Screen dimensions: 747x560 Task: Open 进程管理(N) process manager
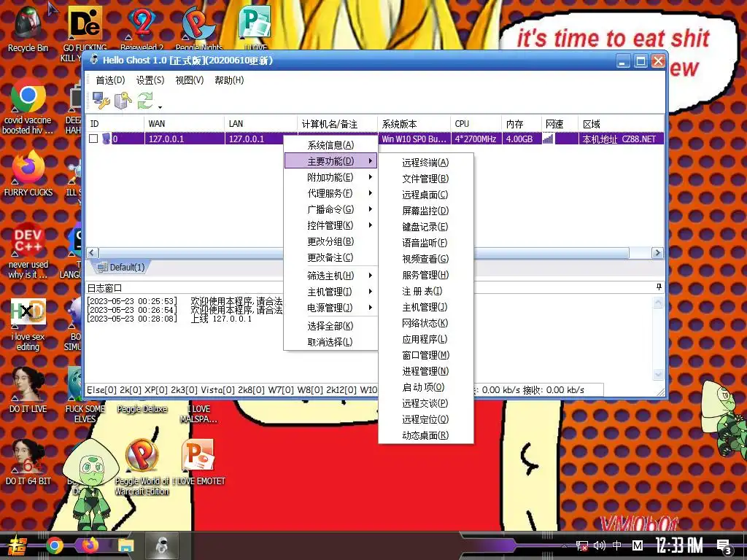(425, 371)
